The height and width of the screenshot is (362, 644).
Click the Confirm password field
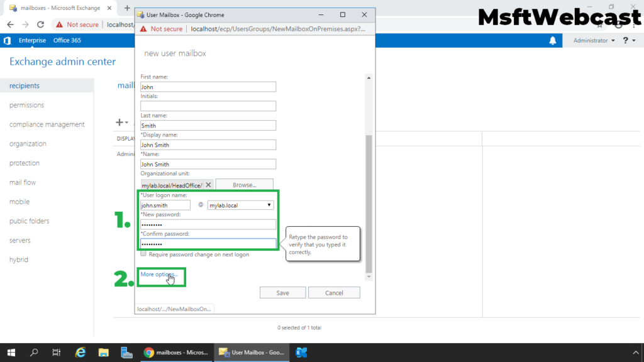[x=208, y=243]
